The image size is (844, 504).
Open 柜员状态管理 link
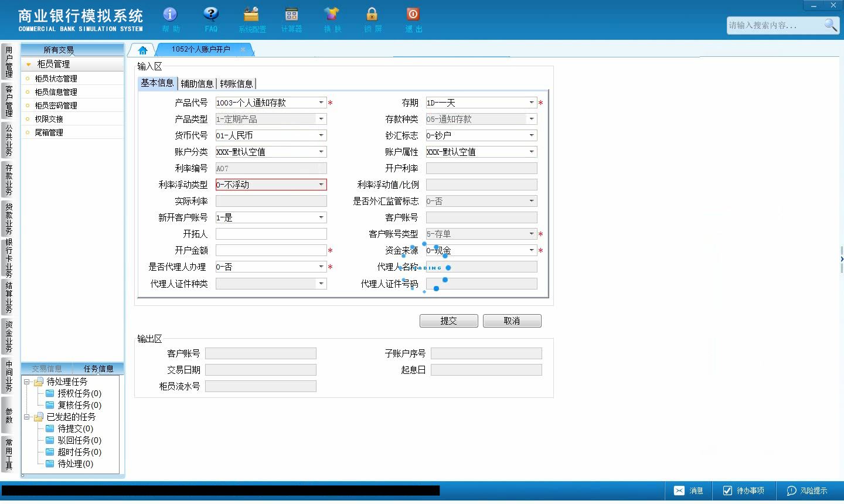pos(56,79)
